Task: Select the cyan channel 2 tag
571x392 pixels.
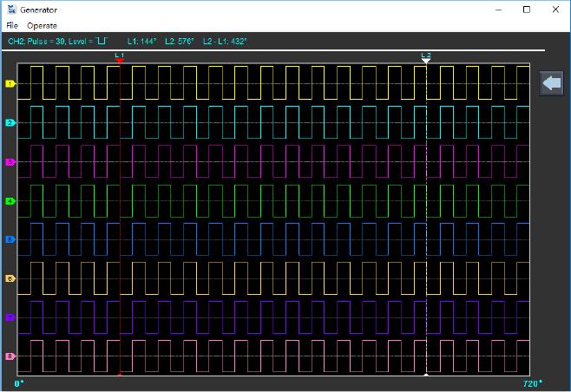Action: point(10,123)
